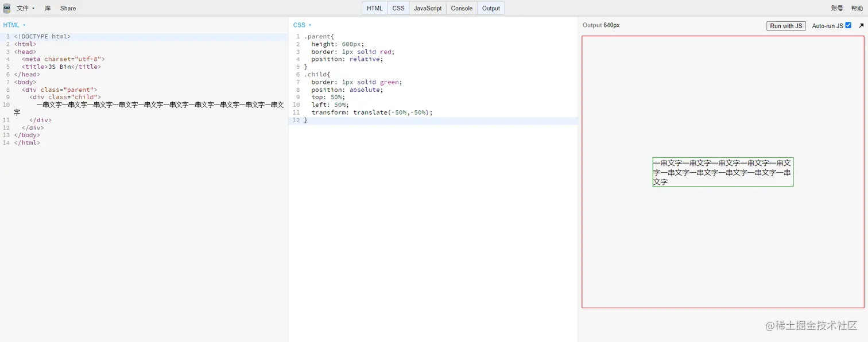The width and height of the screenshot is (868, 342).
Task: Toggle the HTML panel tab
Action: pyautogui.click(x=375, y=8)
